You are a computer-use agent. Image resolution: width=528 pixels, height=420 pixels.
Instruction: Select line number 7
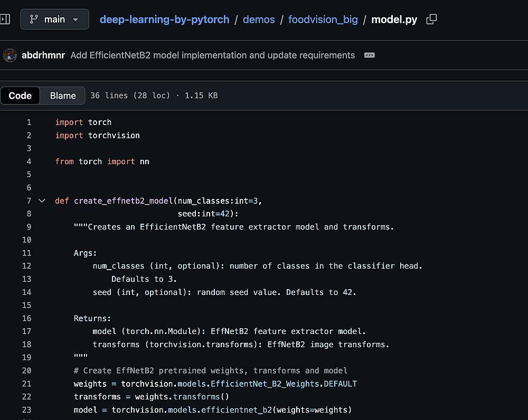click(29, 201)
